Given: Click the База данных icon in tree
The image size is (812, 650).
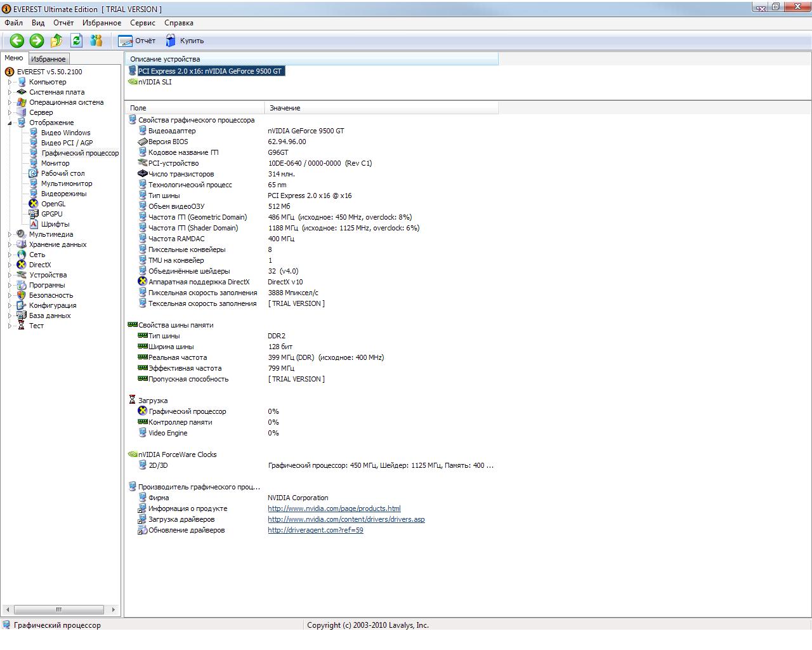Looking at the screenshot, I should click(22, 315).
